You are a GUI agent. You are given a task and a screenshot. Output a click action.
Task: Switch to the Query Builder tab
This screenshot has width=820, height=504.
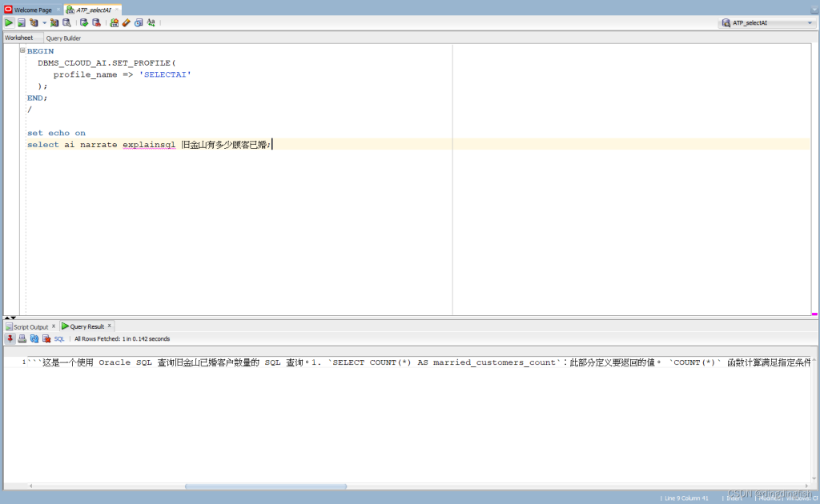pyautogui.click(x=63, y=38)
